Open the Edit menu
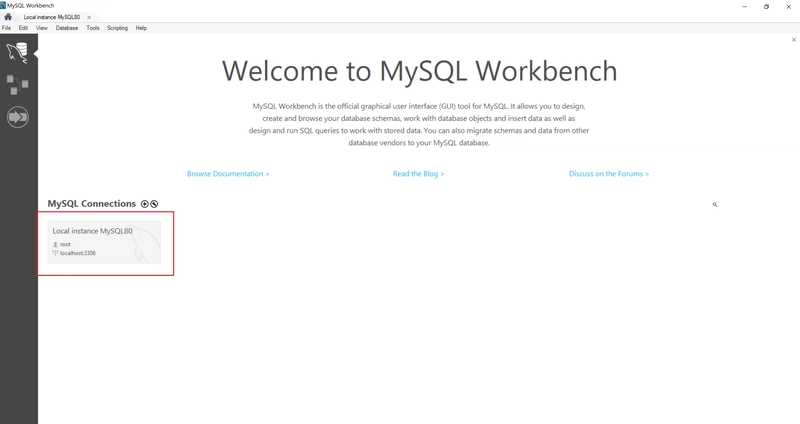This screenshot has height=424, width=800. pos(23,28)
